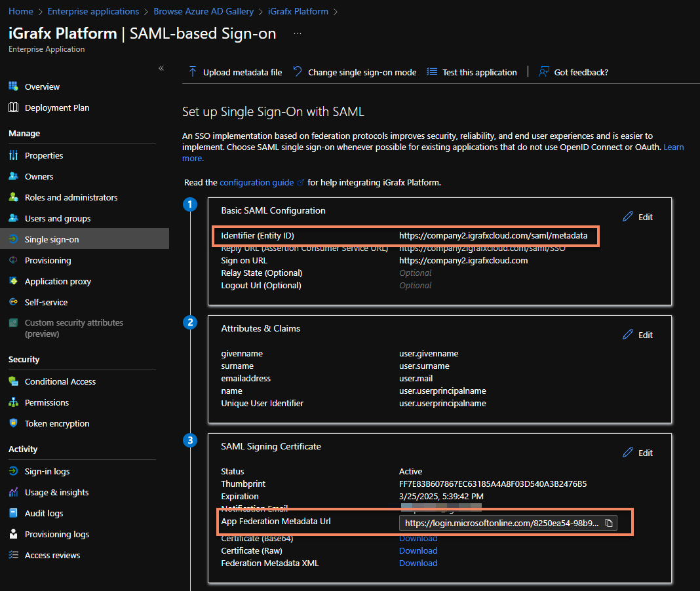Download the Certificate (Raw)
Image resolution: width=700 pixels, height=591 pixels.
click(x=418, y=550)
